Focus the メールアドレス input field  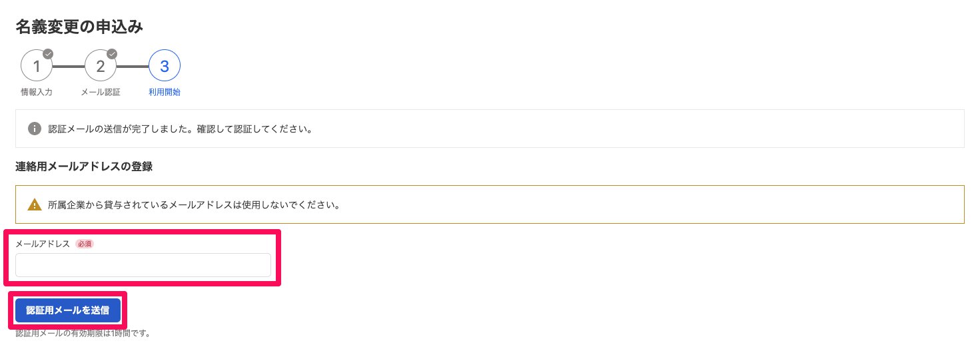coord(143,265)
